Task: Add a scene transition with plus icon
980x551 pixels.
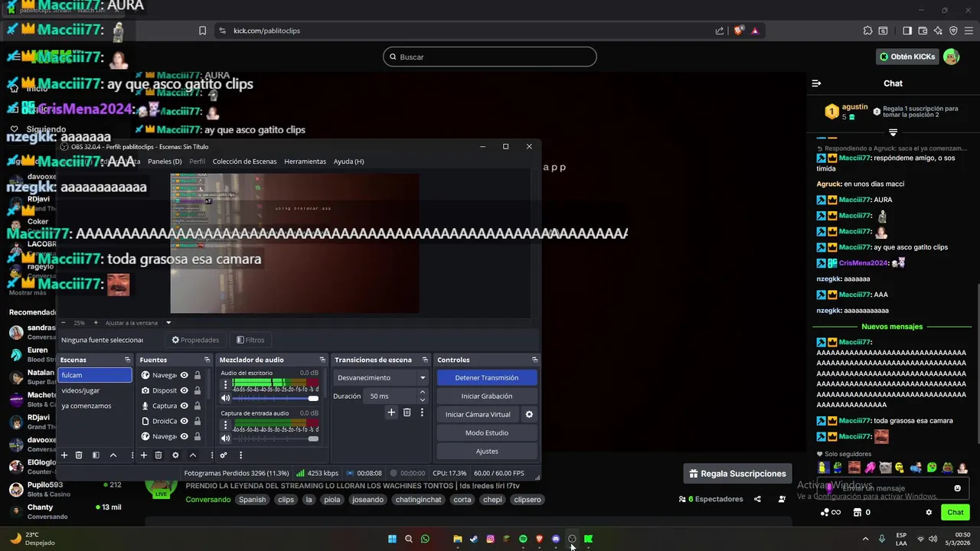Action: pyautogui.click(x=391, y=412)
